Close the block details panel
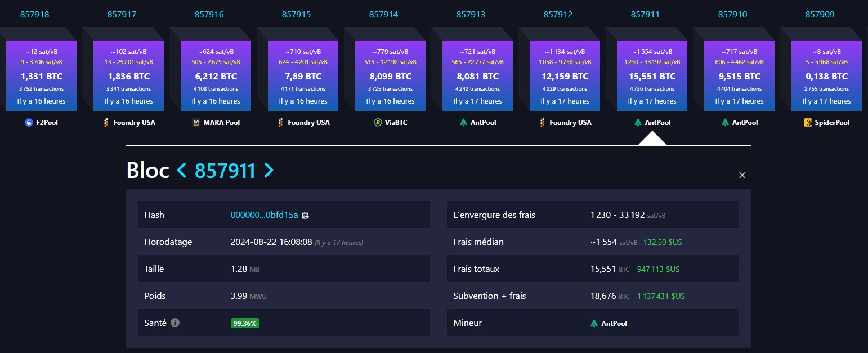This screenshot has width=868, height=353. 742,175
